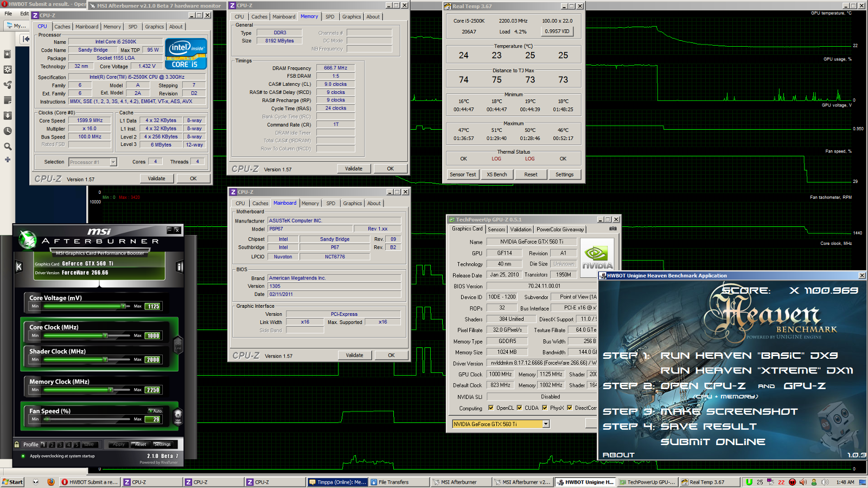Click About in Heaven benchmark app
The image size is (868, 488).
coord(618,455)
